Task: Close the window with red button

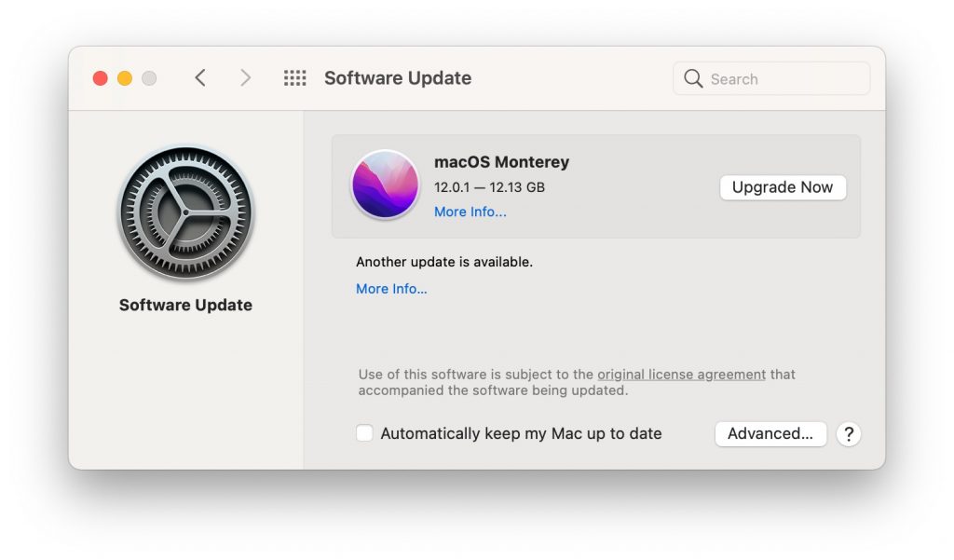Action: coord(101,78)
